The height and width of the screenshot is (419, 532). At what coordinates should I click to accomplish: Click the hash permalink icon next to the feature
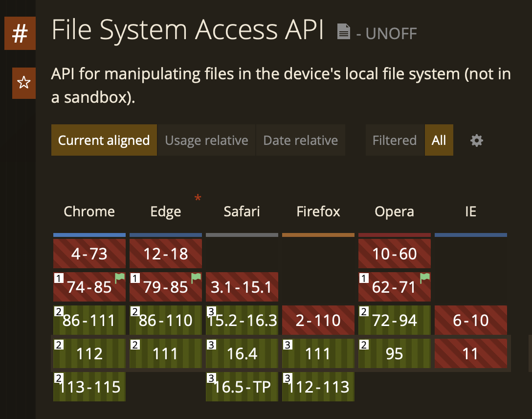pyautogui.click(x=20, y=34)
